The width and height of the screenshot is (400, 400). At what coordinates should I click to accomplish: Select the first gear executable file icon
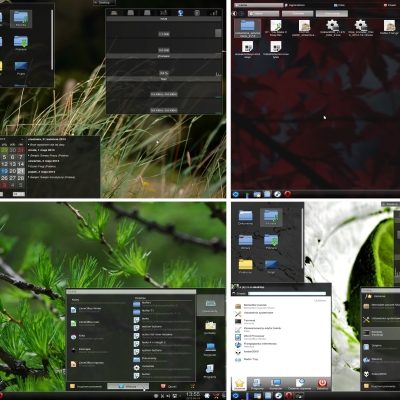[x=332, y=28]
